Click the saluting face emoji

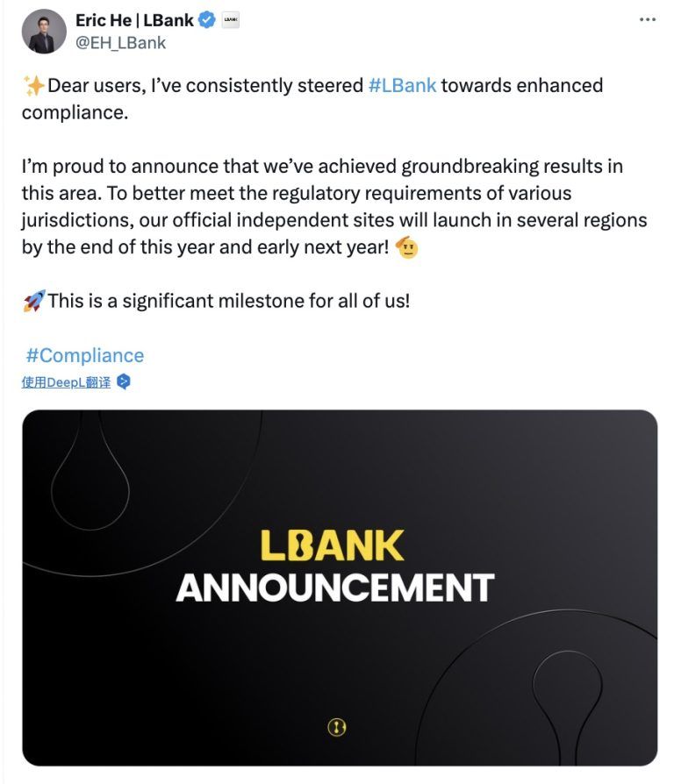point(406,247)
